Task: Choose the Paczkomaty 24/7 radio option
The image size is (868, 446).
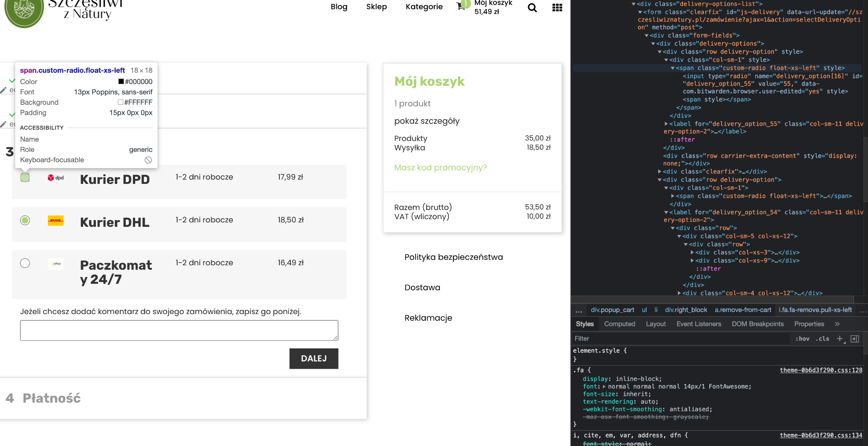Action: pyautogui.click(x=25, y=263)
